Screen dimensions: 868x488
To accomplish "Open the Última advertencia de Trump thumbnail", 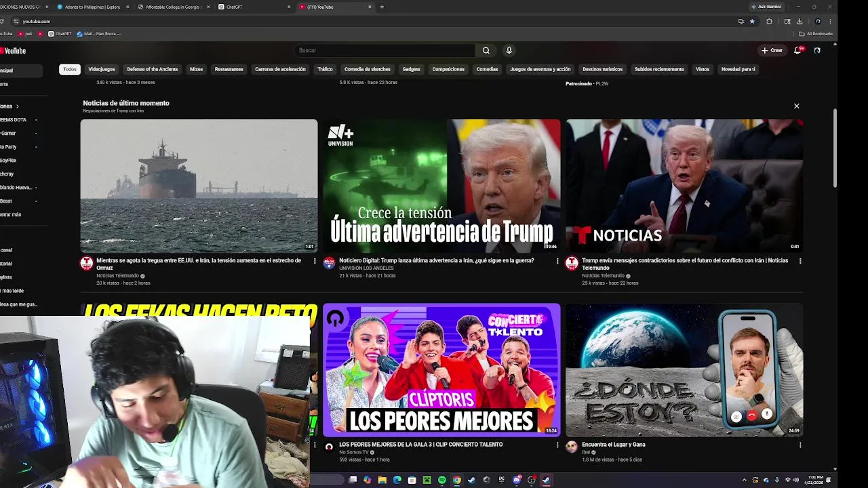I will 441,186.
